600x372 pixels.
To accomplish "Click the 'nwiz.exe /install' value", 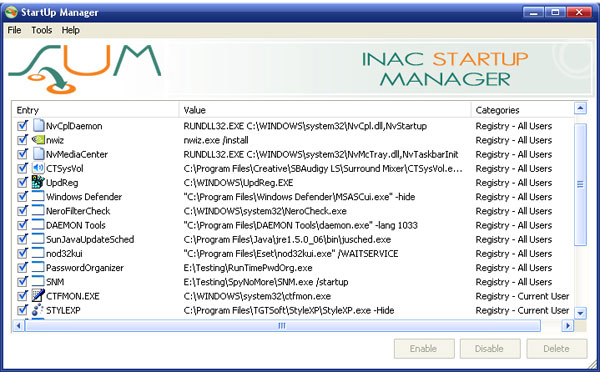I will [216, 140].
